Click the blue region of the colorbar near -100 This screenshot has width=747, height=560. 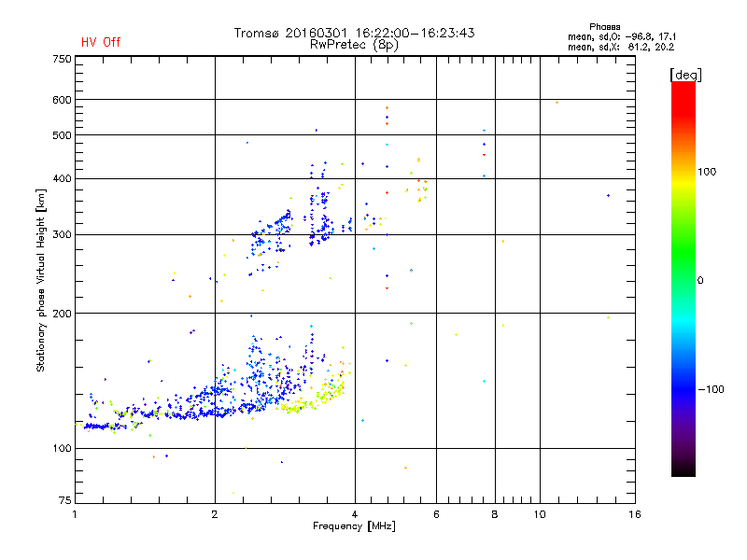point(684,388)
